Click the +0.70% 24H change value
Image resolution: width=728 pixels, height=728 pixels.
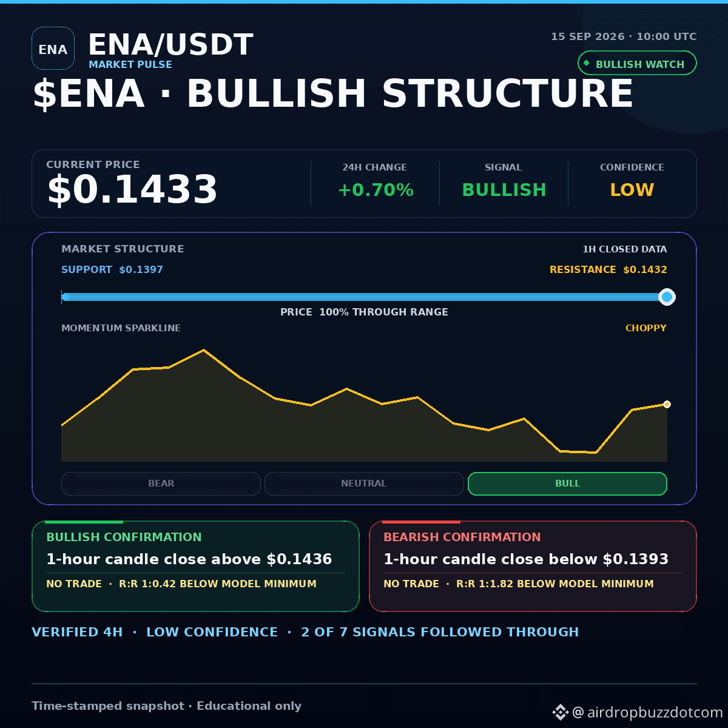click(x=376, y=190)
